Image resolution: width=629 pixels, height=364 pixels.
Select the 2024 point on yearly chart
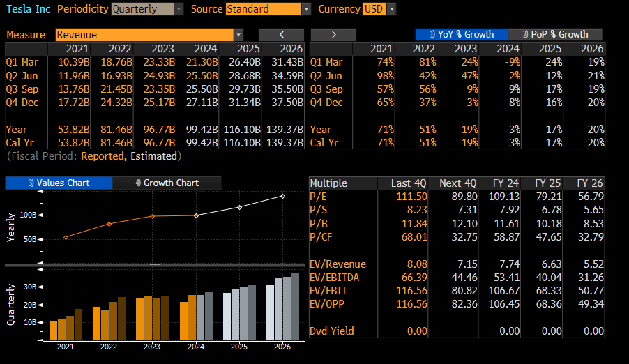tap(196, 215)
